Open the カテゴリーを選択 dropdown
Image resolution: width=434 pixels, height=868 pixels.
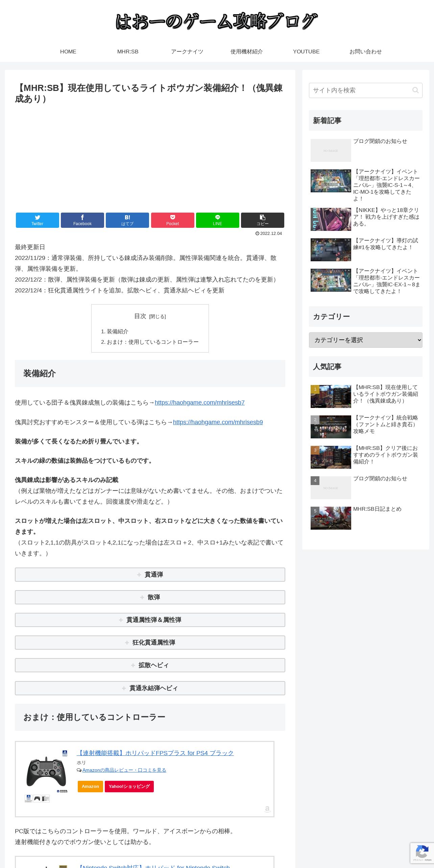[x=366, y=340]
